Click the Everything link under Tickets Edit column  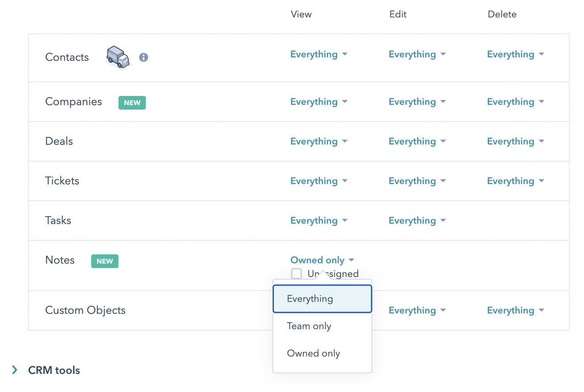413,181
